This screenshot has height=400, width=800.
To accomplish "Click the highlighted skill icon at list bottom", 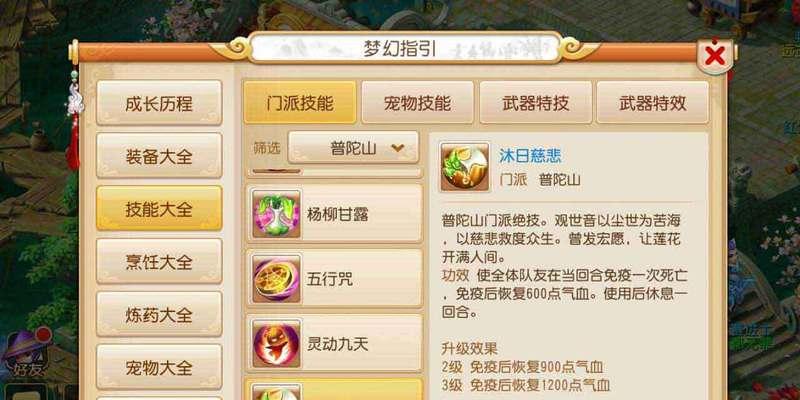I will [x=276, y=393].
